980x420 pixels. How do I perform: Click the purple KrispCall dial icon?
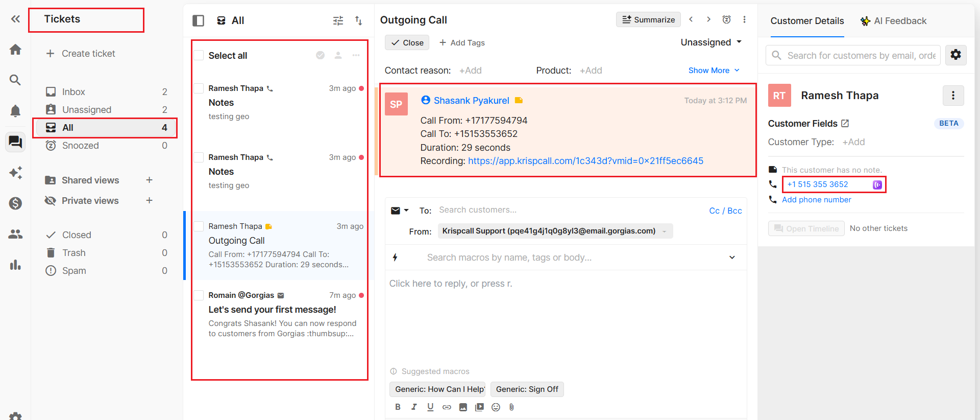(x=877, y=184)
